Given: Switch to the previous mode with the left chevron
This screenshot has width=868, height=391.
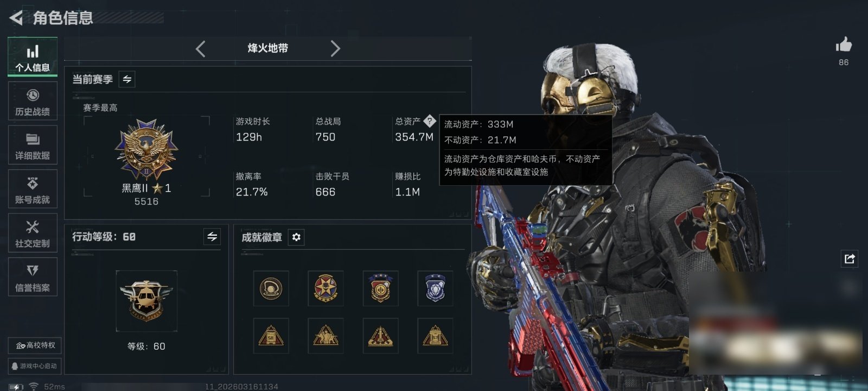Looking at the screenshot, I should 201,49.
